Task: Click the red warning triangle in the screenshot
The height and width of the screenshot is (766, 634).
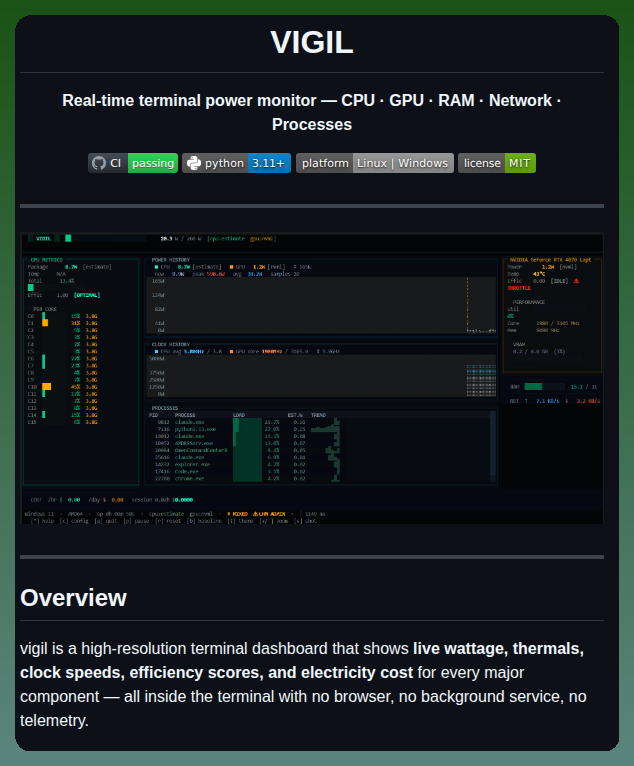Action: [x=576, y=281]
